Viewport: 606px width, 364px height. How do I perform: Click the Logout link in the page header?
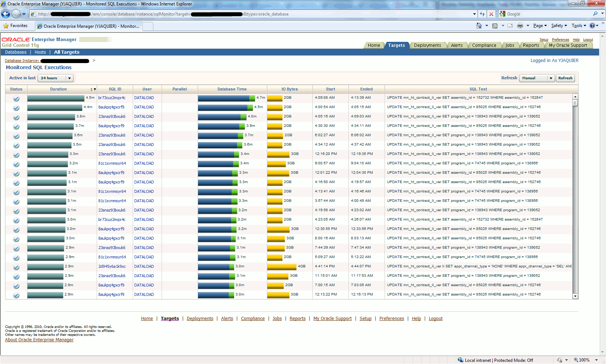click(x=588, y=40)
